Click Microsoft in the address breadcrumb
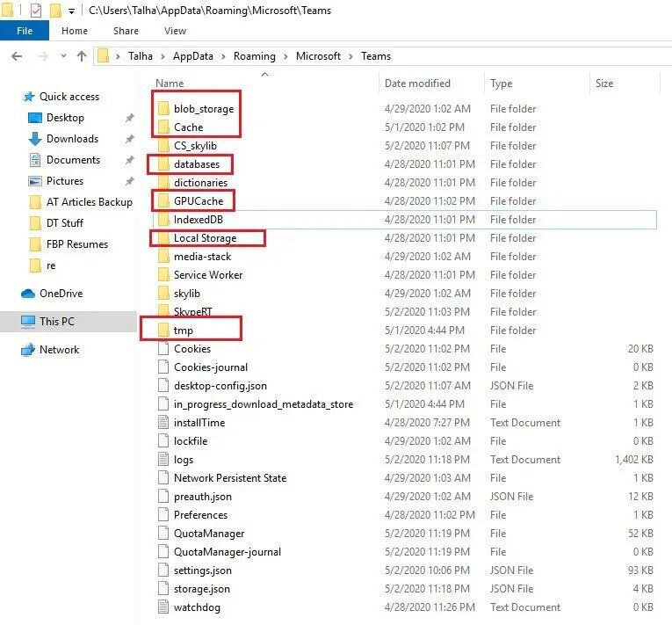 click(x=318, y=56)
